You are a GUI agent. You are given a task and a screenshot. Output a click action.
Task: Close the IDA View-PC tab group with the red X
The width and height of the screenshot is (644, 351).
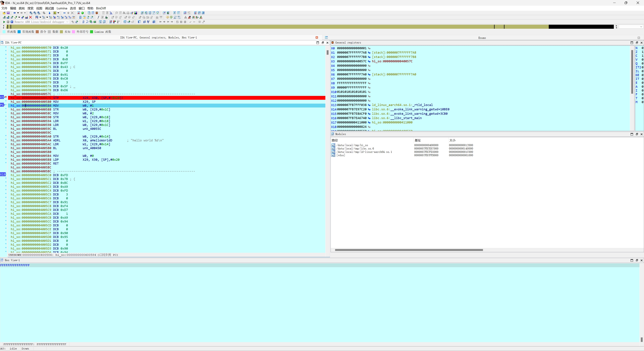pos(317,38)
